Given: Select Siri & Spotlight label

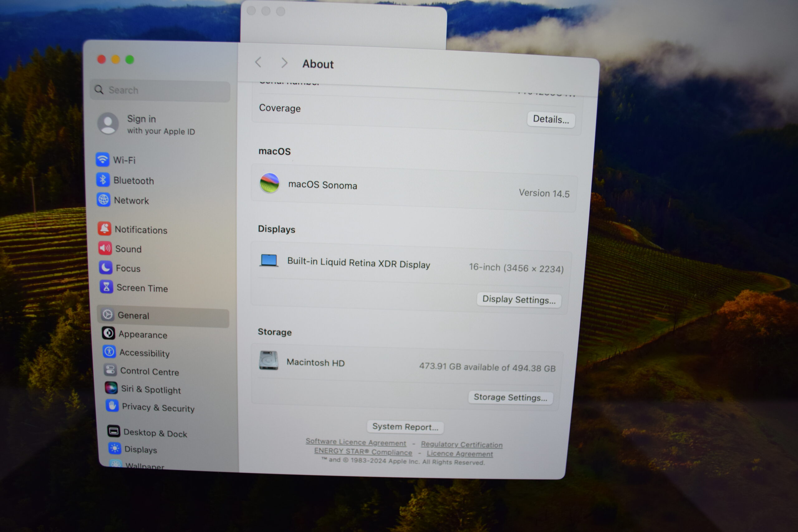Looking at the screenshot, I should point(151,389).
